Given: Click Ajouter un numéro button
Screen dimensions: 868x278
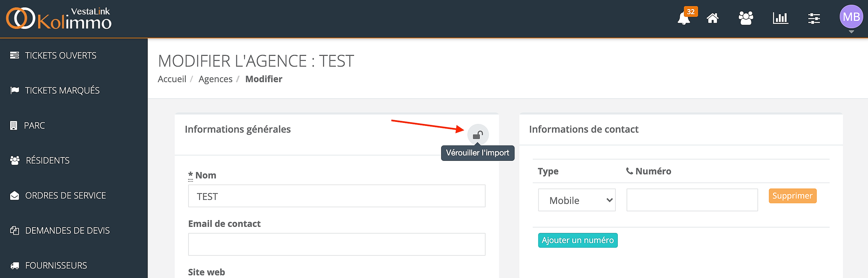Looking at the screenshot, I should pos(578,240).
